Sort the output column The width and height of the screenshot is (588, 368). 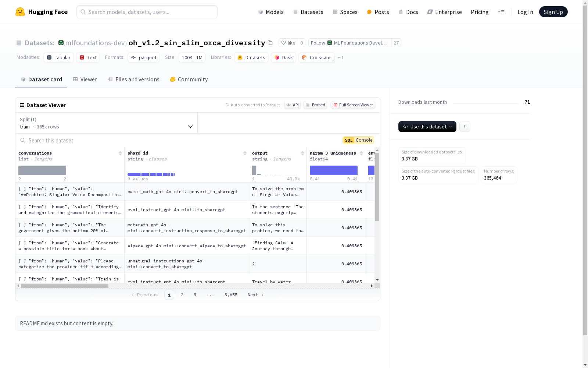point(302,153)
